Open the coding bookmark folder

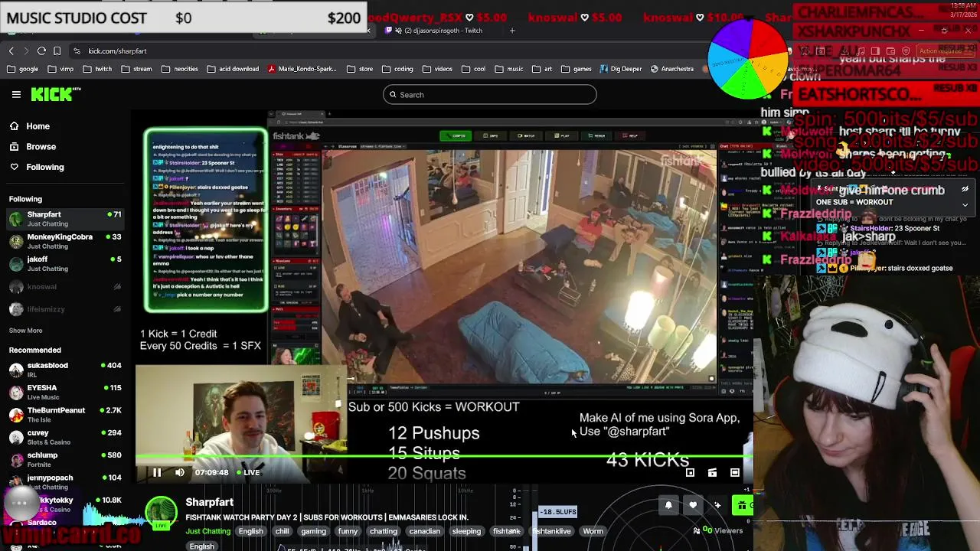(397, 69)
